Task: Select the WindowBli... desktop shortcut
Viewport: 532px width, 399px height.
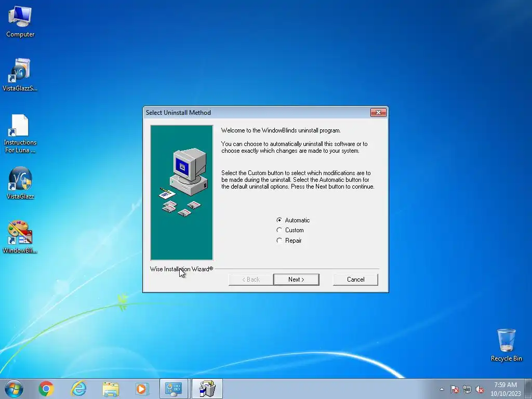Action: coord(20,237)
